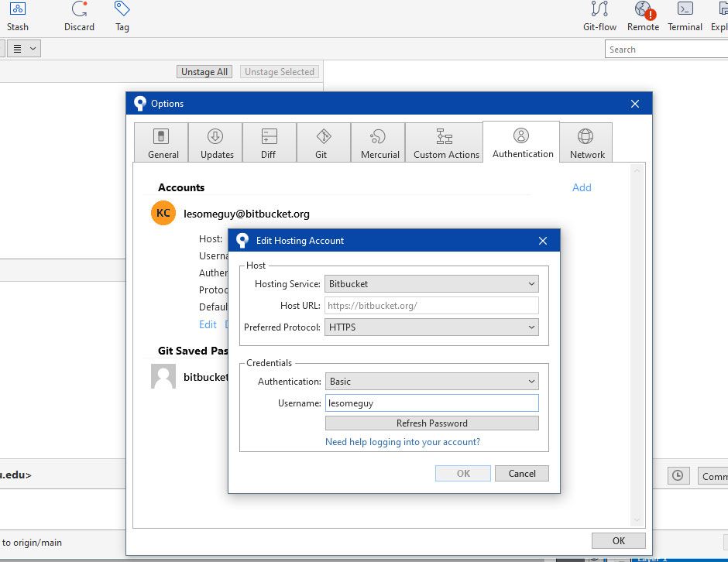The width and height of the screenshot is (728, 562).
Task: Open the Diff options tab
Action: 270,143
